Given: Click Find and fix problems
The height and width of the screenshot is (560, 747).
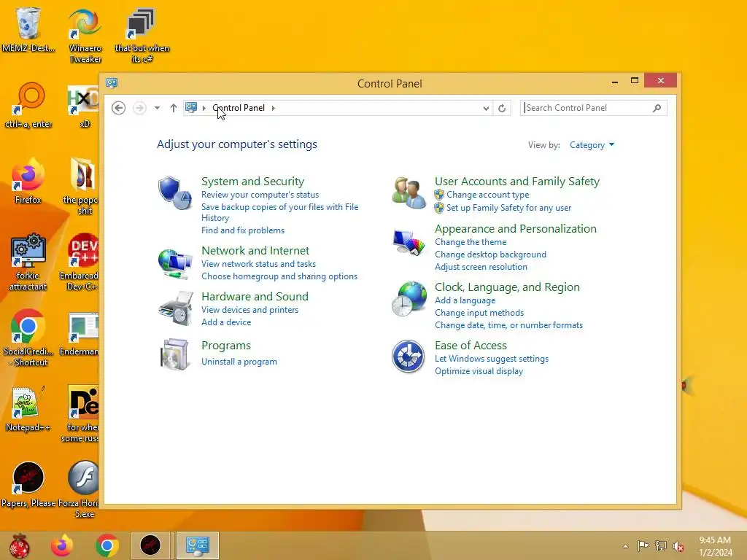Looking at the screenshot, I should pyautogui.click(x=243, y=230).
